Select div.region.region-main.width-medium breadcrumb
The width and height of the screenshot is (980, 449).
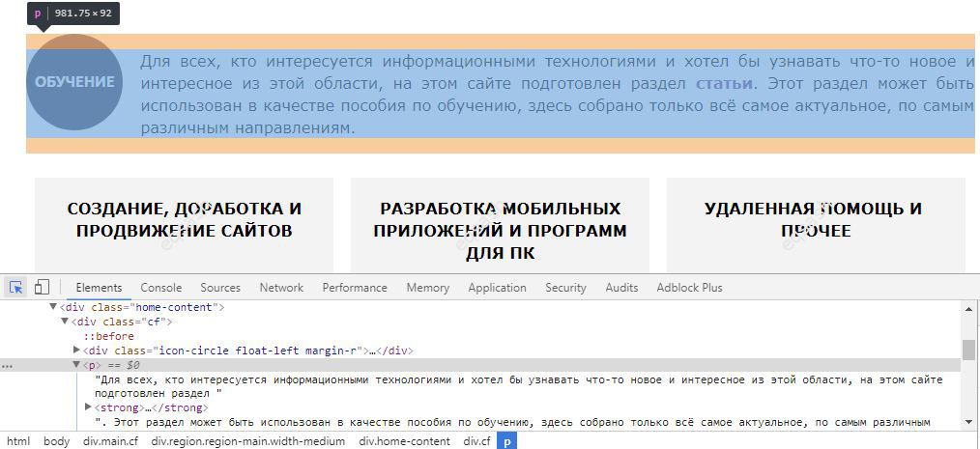[247, 441]
